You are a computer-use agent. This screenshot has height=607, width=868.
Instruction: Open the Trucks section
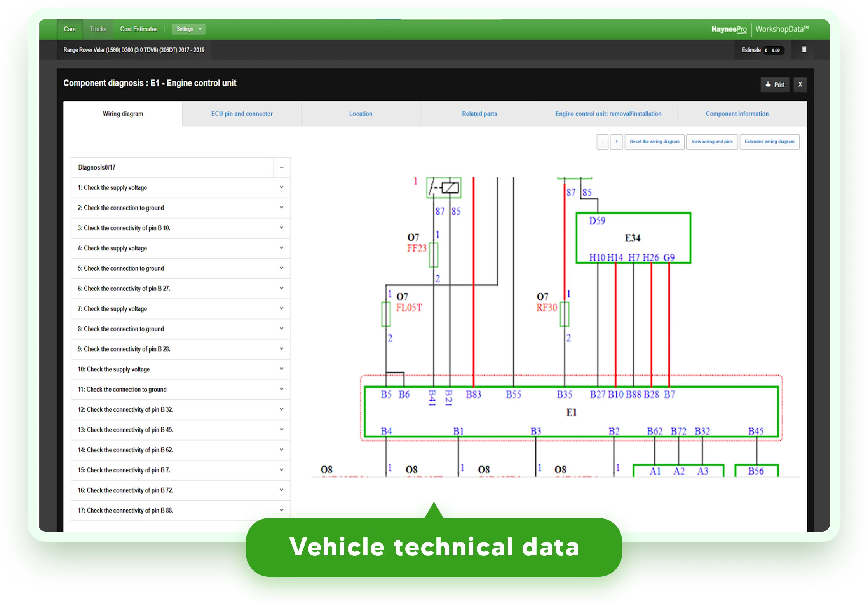[98, 29]
